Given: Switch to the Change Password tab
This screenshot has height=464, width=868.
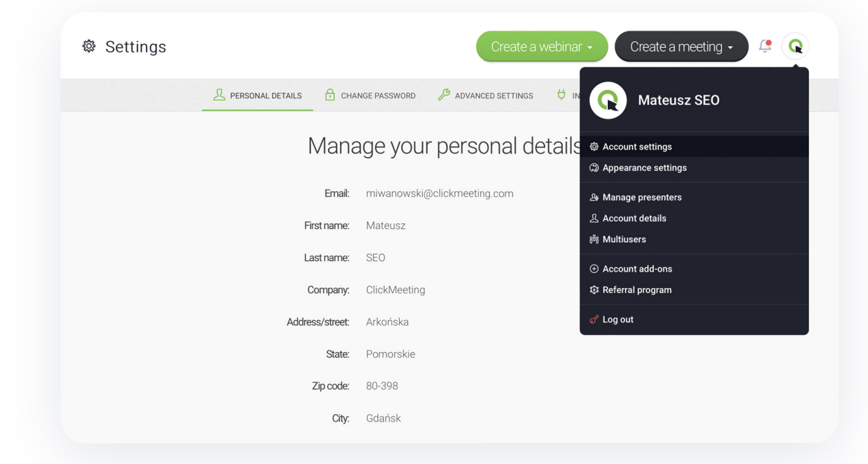Looking at the screenshot, I should pos(371,95).
